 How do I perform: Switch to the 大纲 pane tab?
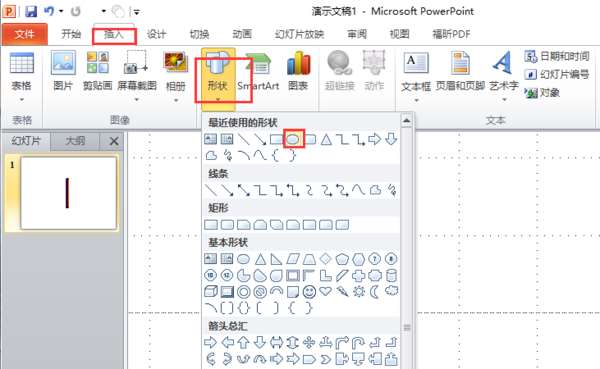click(75, 141)
